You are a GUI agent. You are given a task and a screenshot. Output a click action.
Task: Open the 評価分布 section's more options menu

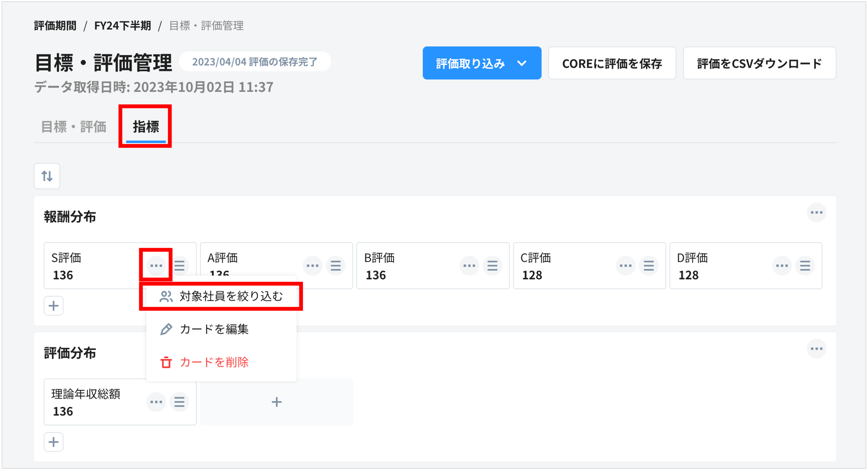tap(816, 349)
